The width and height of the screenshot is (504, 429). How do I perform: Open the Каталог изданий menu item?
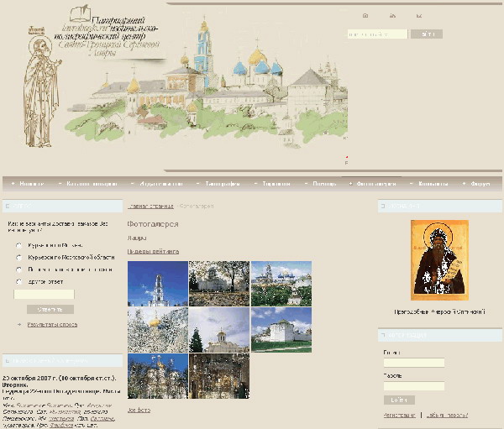[x=92, y=184]
